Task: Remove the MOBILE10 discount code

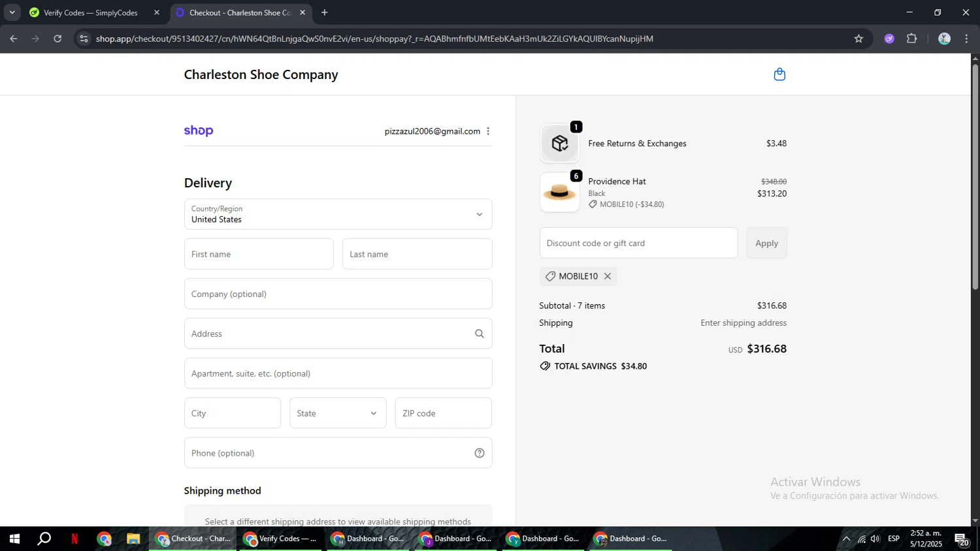Action: pyautogui.click(x=608, y=276)
